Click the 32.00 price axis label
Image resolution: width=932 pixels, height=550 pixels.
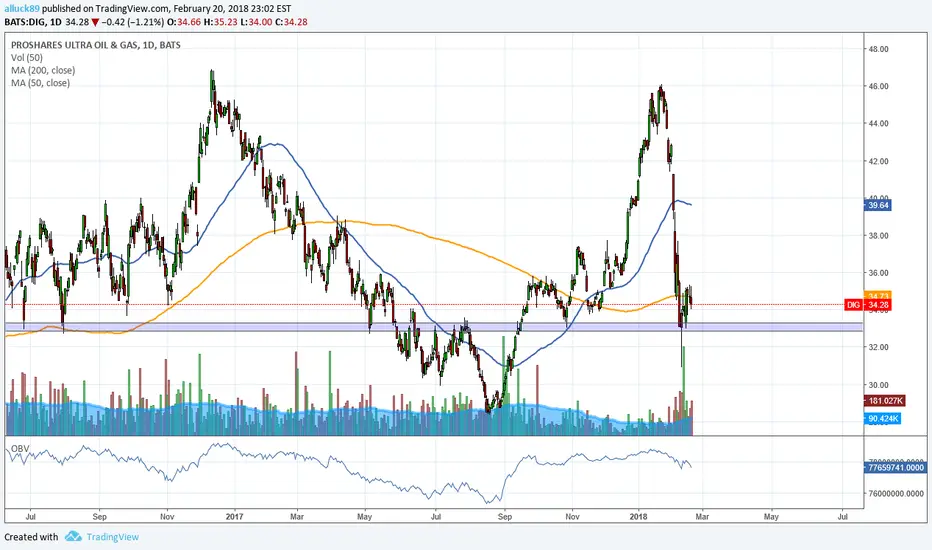click(879, 347)
